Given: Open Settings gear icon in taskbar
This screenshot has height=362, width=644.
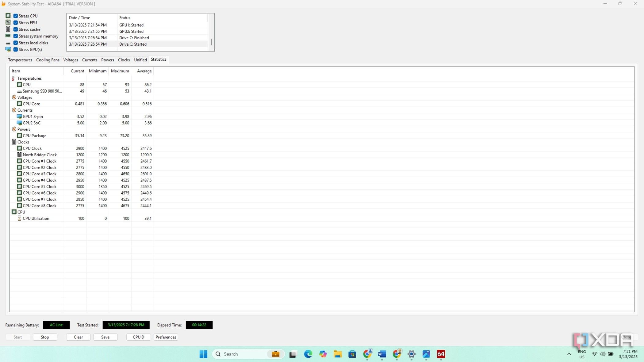Looking at the screenshot, I should (412, 354).
